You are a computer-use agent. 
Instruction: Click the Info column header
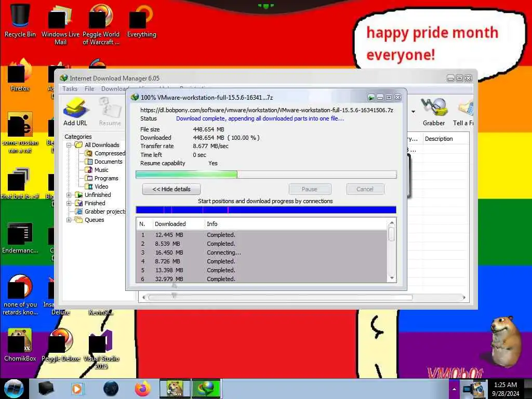point(296,224)
